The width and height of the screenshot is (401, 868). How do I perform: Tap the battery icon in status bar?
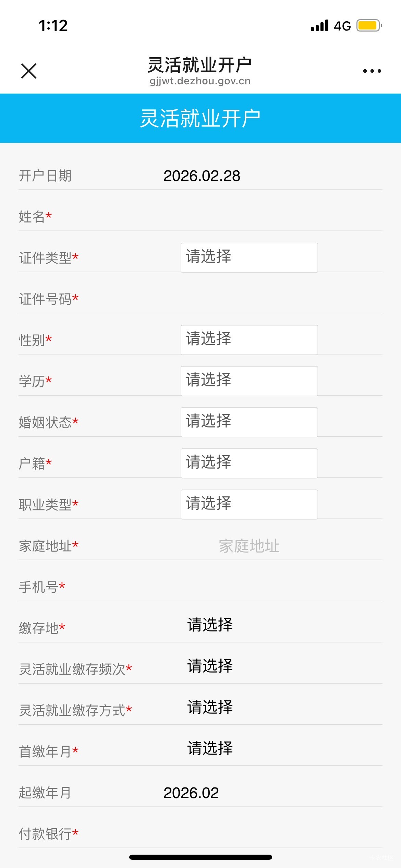[369, 26]
